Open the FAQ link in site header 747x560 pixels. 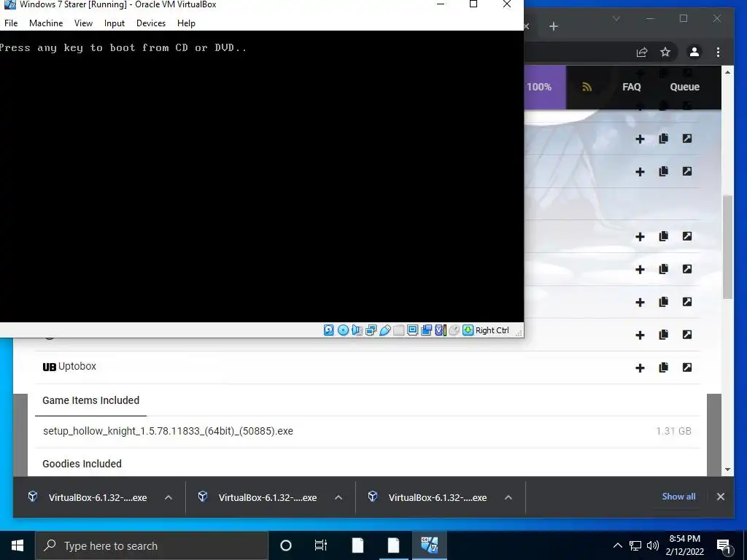[x=631, y=87]
